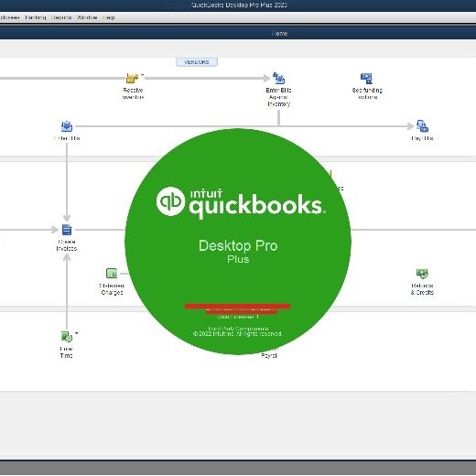
Task: Open the Banking menu
Action: [x=36, y=17]
